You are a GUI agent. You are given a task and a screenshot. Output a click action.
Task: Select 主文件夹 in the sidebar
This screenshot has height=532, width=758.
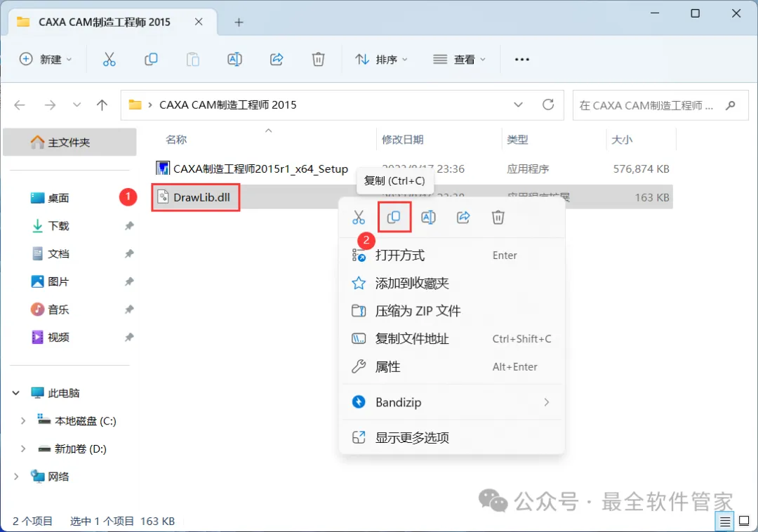click(69, 142)
